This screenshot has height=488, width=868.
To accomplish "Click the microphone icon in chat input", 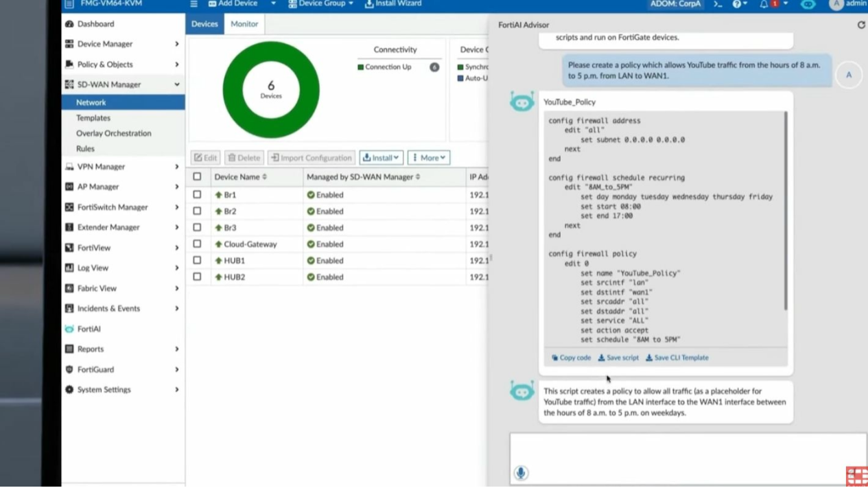I will [521, 472].
